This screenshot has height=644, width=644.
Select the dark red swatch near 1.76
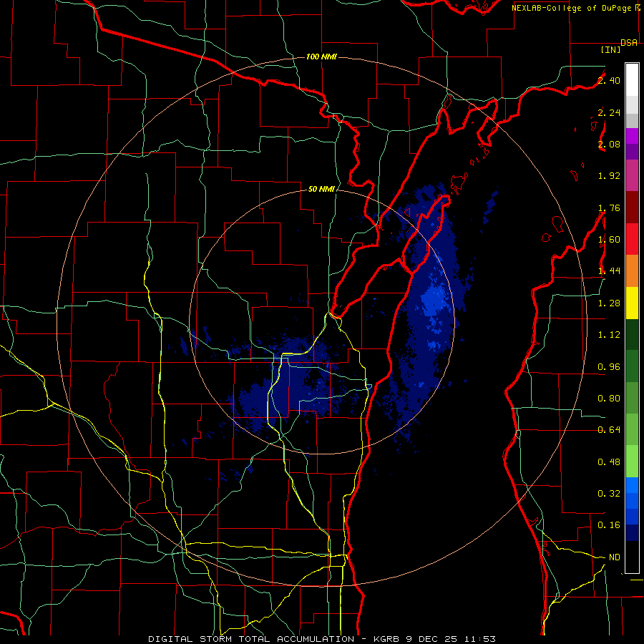coord(632,208)
